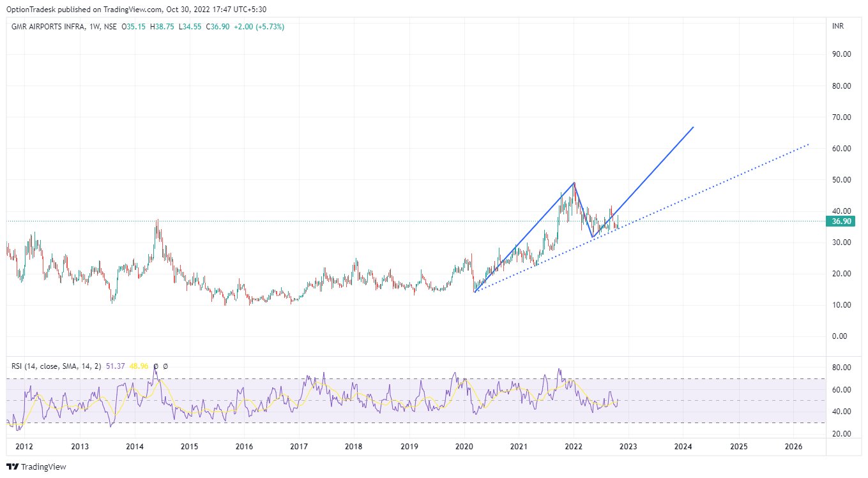Click the 2014 year label on time axis
The height and width of the screenshot is (478, 868).
click(x=134, y=447)
